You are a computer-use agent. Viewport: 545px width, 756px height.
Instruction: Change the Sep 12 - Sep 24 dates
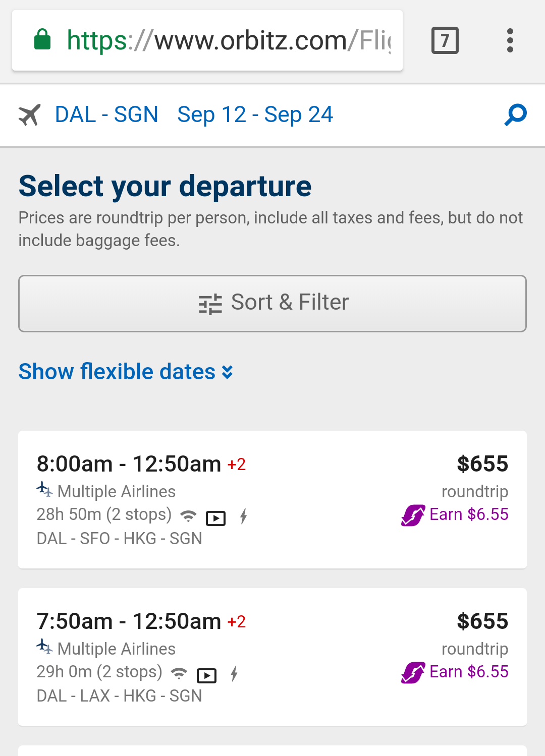pos(255,115)
